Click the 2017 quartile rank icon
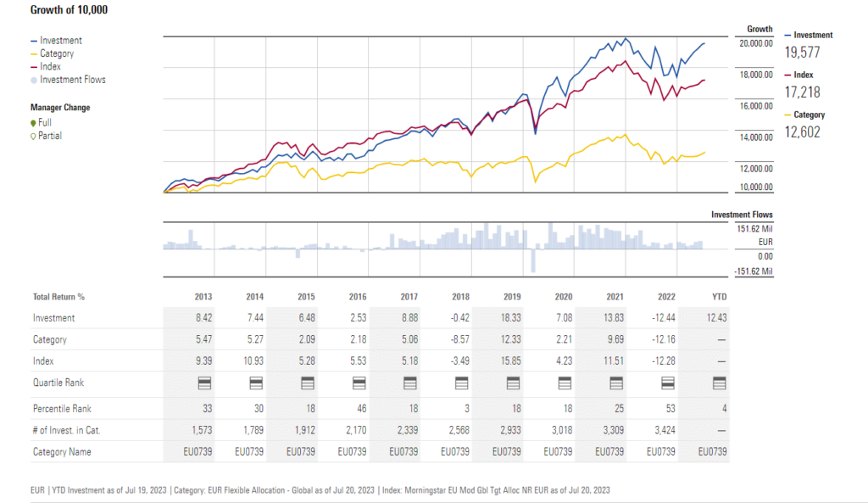This screenshot has width=868, height=503. tap(409, 383)
